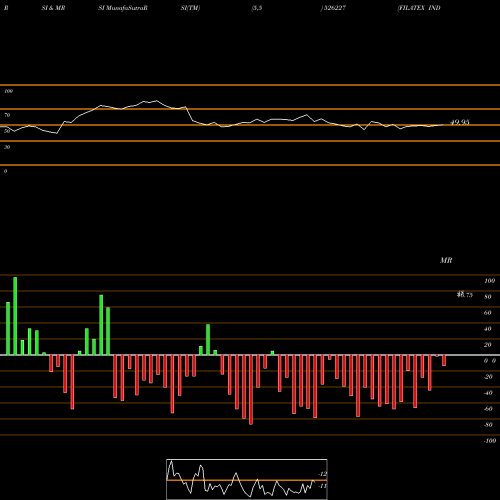Open the mini line chart thumbnail at bottom
Viewport: 500px width, 500px height.
click(247, 479)
